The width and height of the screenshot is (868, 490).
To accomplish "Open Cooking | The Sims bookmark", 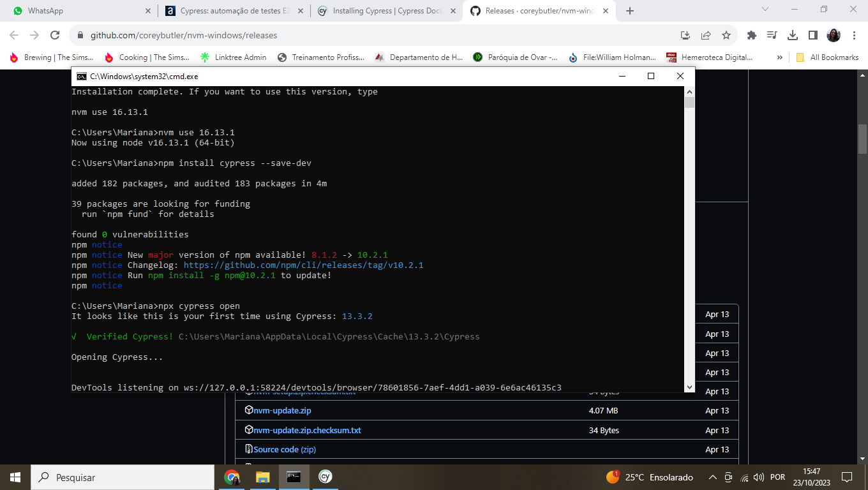I will [147, 57].
